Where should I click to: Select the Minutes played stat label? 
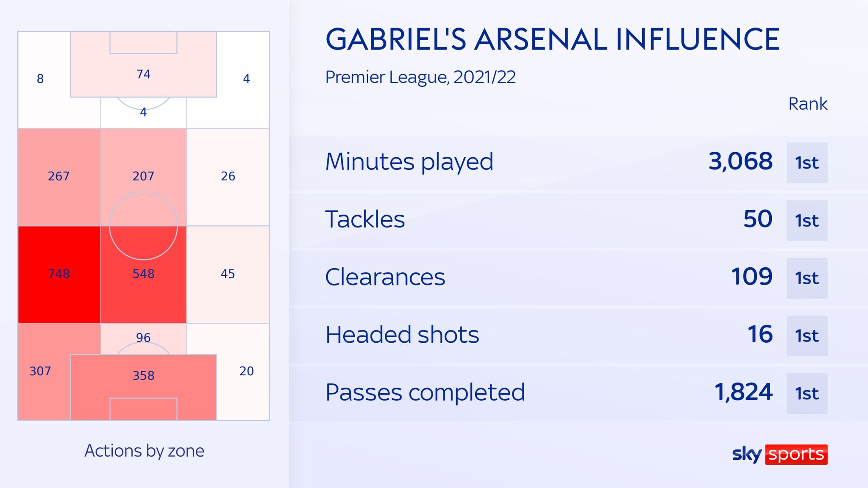pos(409,162)
